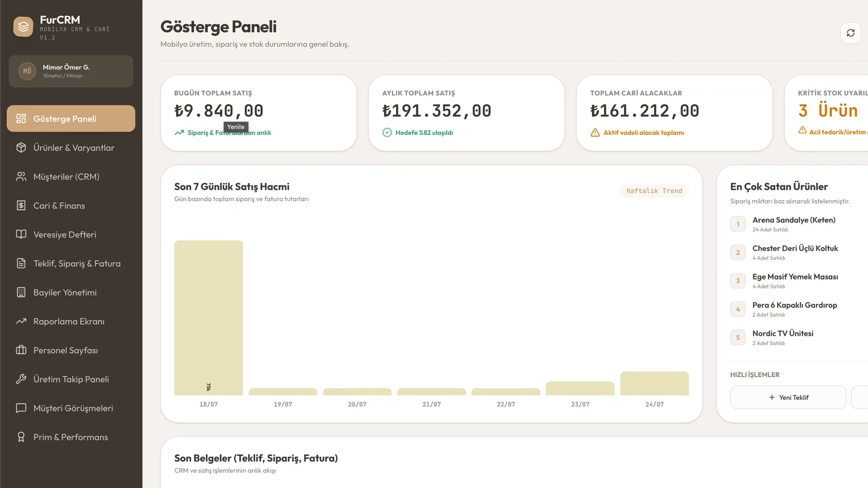Click the Cari & Finans dollar icon
868x488 pixels.
[21, 205]
